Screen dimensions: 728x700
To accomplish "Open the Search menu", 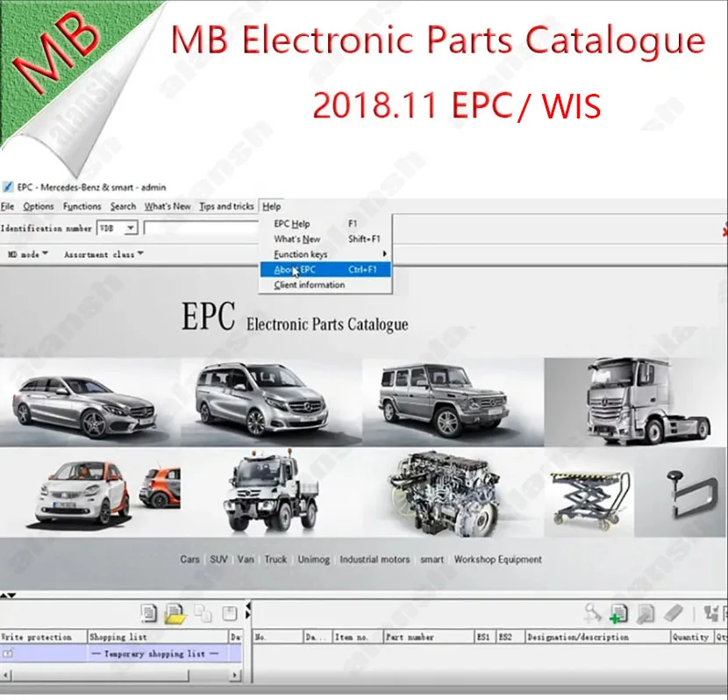I will click(123, 206).
